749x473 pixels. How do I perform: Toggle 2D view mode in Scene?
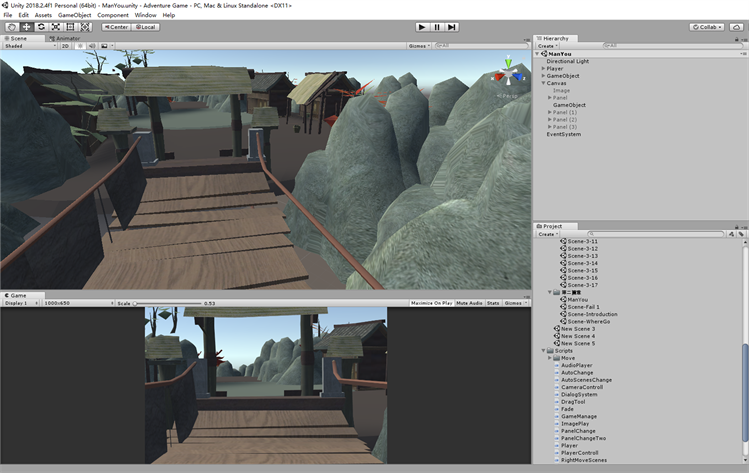pos(66,45)
